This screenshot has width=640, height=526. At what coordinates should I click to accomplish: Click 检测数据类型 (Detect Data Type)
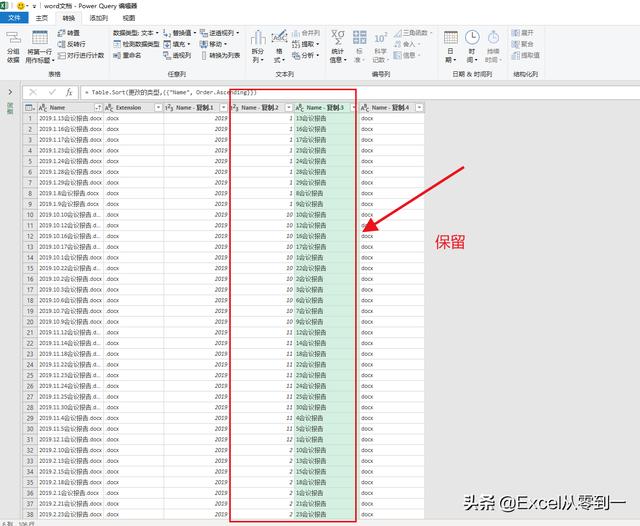136,44
